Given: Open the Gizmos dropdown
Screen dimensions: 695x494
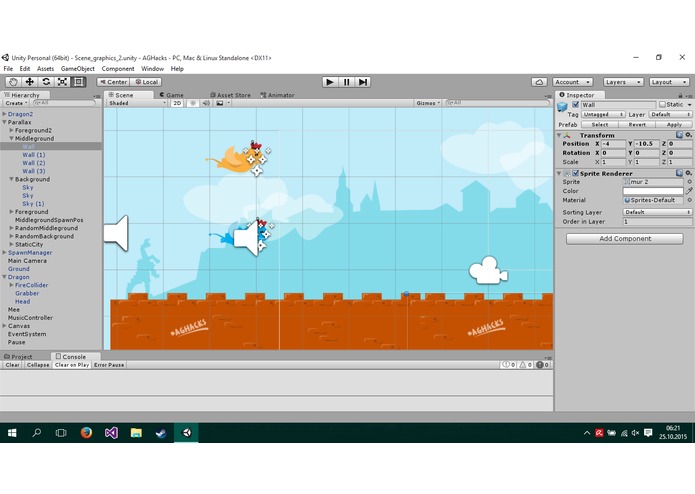Looking at the screenshot, I should click(428, 103).
